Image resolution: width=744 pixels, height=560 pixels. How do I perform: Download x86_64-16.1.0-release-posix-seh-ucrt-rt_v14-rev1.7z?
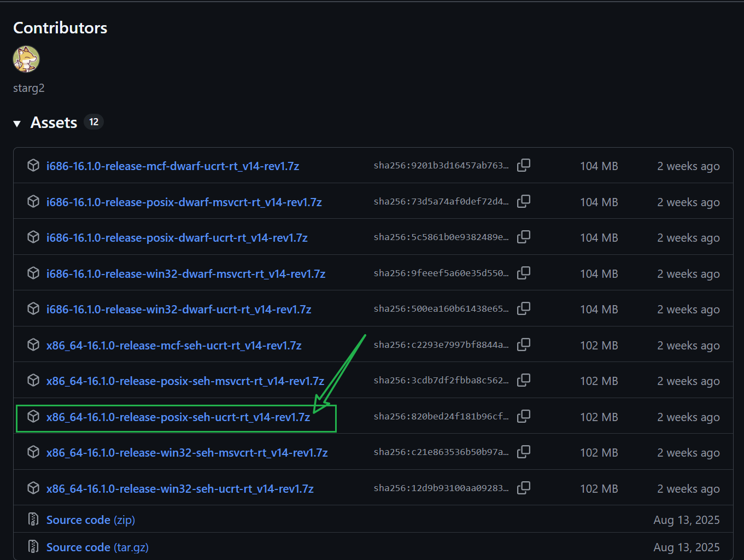(178, 417)
